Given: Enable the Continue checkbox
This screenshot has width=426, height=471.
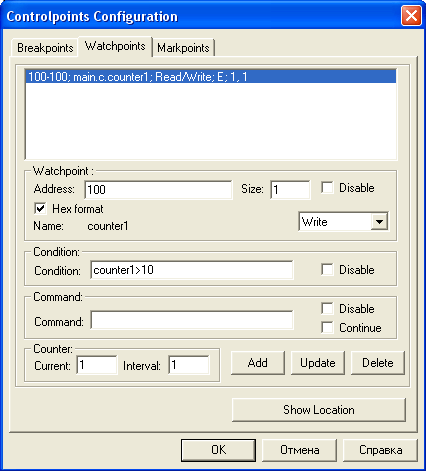Looking at the screenshot, I should tap(327, 328).
